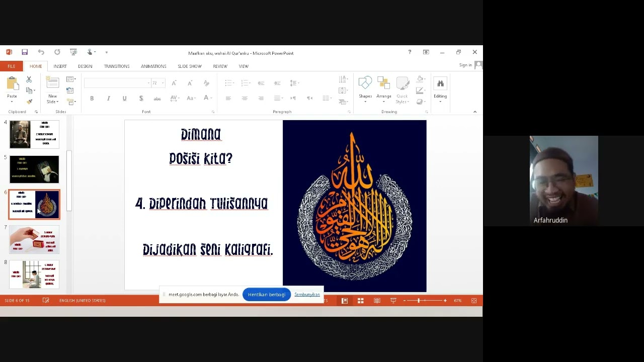
Task: Align text right in Paragraph group
Action: pyautogui.click(x=261, y=98)
